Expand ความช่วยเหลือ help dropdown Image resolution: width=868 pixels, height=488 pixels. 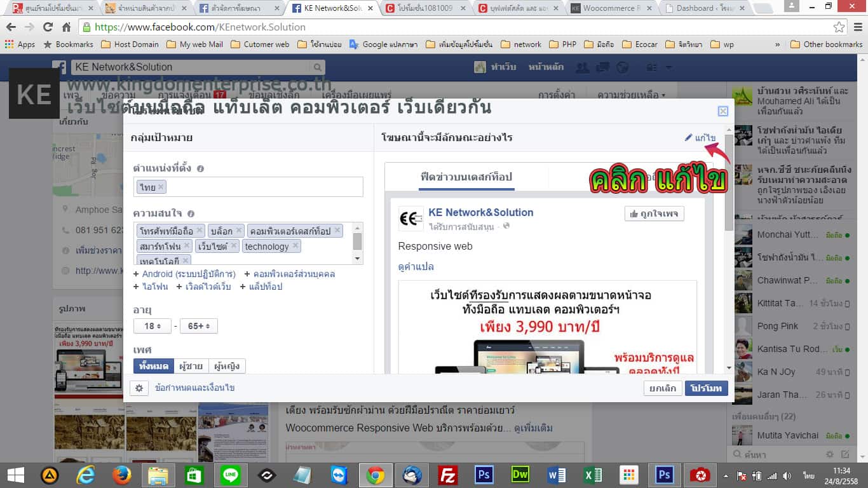pyautogui.click(x=631, y=95)
